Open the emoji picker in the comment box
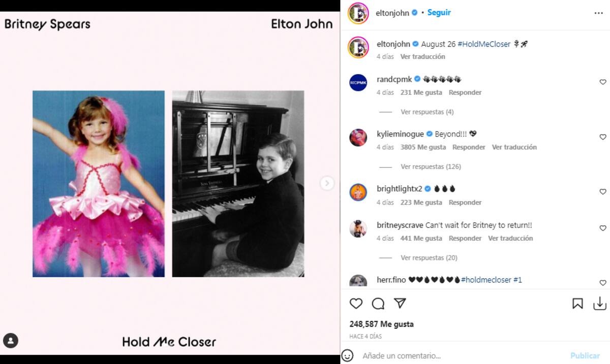The width and height of the screenshot is (610, 364). 347,356
